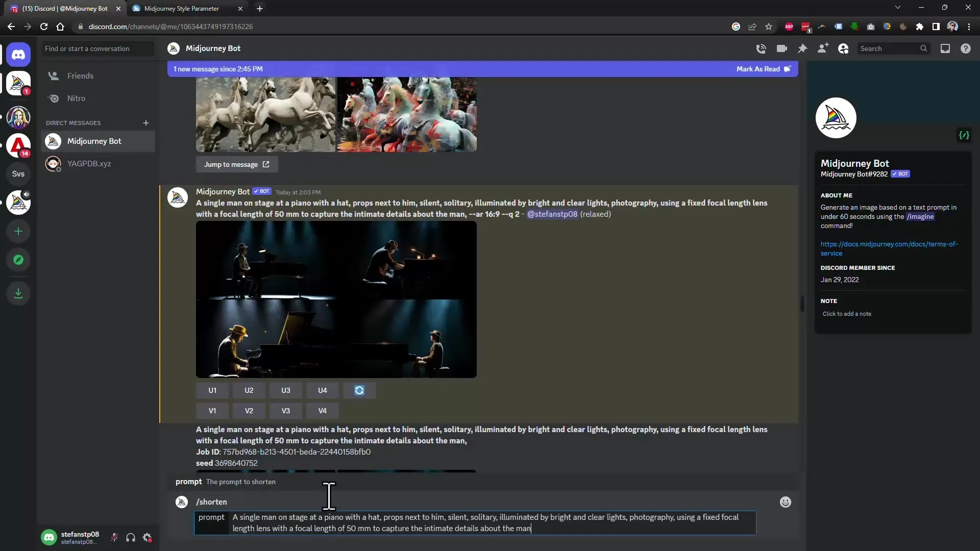Click the U3 upscale button
980x551 pixels.
[285, 390]
